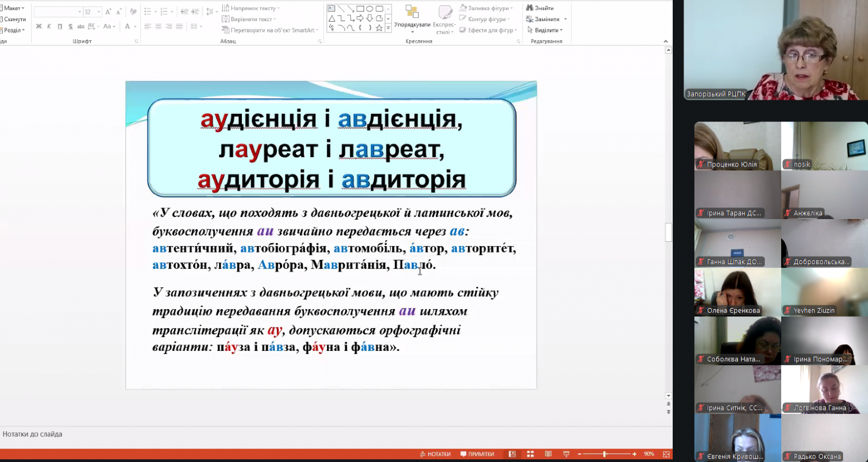Switch to Slide Sorter view in status bar
This screenshot has width=868, height=462.
pyautogui.click(x=531, y=454)
